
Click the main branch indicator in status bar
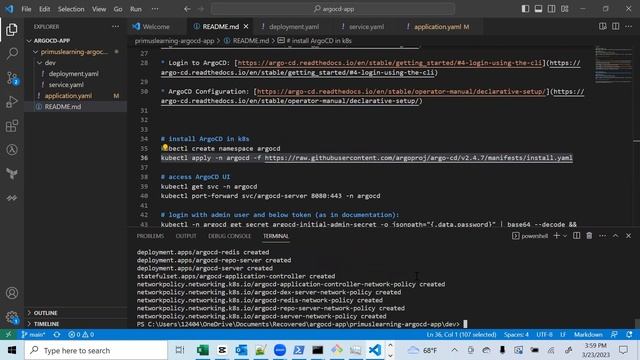[x=33, y=334]
